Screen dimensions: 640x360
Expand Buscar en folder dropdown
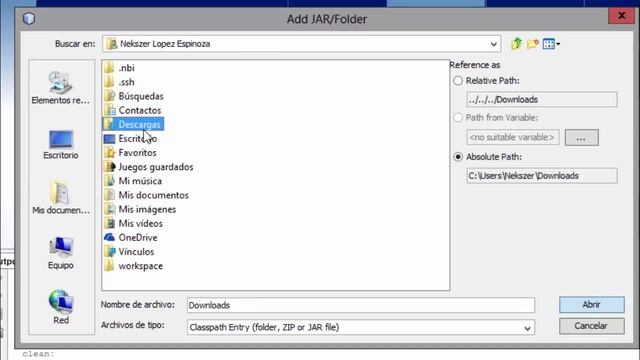tap(493, 44)
